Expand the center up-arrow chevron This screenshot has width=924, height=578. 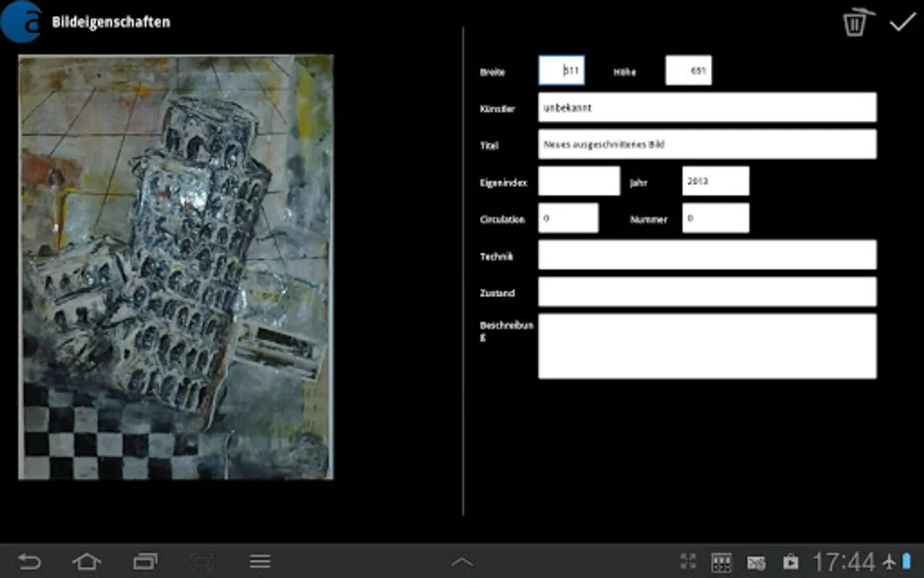point(462,562)
